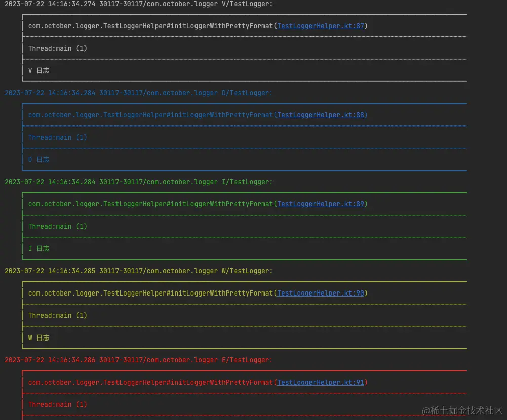Click the blue 'D 日志' message
The height and width of the screenshot is (420, 507).
pos(39,159)
